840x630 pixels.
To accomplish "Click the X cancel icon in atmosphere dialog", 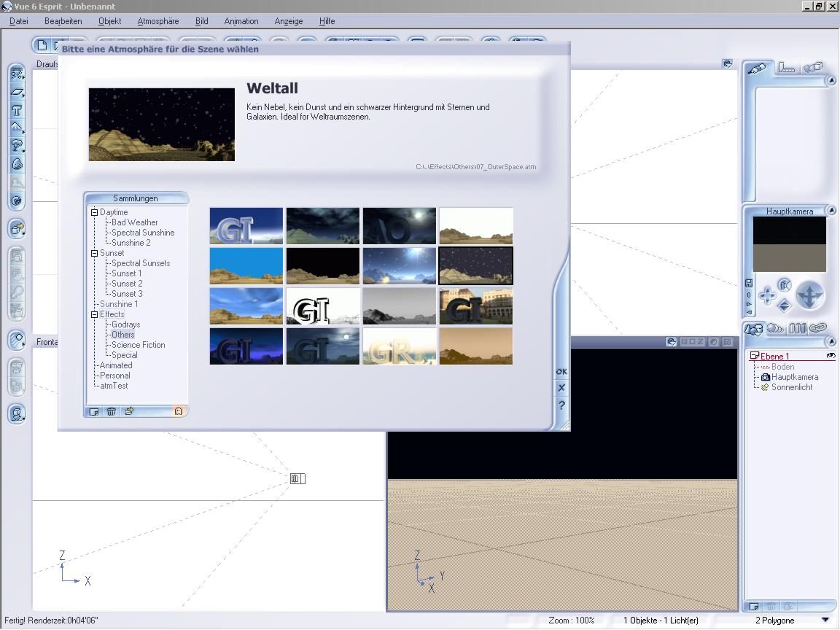I will coord(561,388).
